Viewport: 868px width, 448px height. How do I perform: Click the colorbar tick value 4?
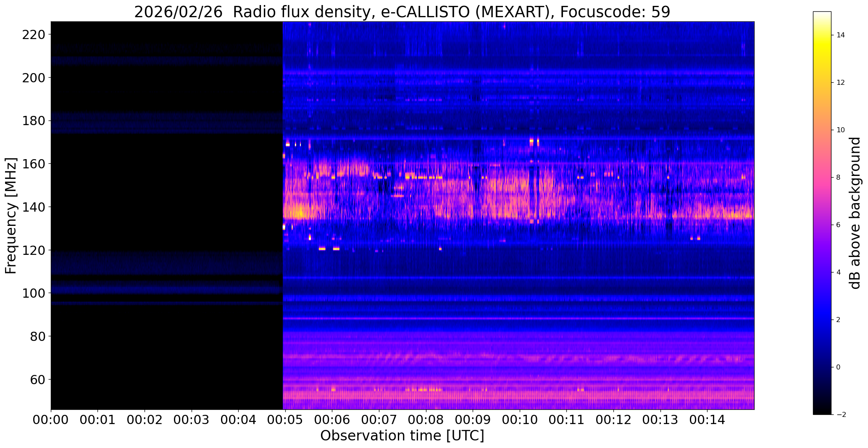coord(839,272)
